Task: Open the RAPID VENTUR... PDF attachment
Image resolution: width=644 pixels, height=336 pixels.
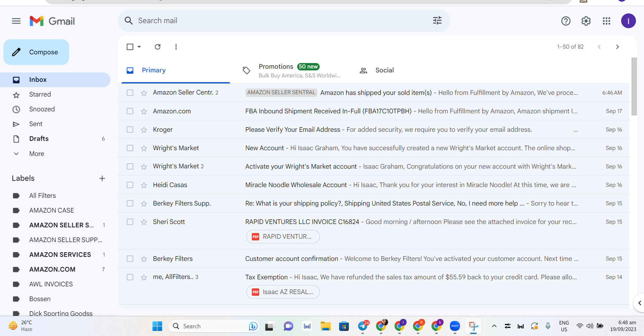Action: [x=283, y=237]
